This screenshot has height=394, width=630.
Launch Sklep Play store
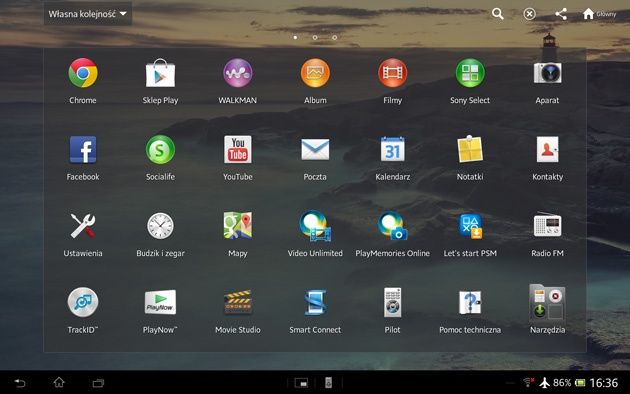coord(160,73)
